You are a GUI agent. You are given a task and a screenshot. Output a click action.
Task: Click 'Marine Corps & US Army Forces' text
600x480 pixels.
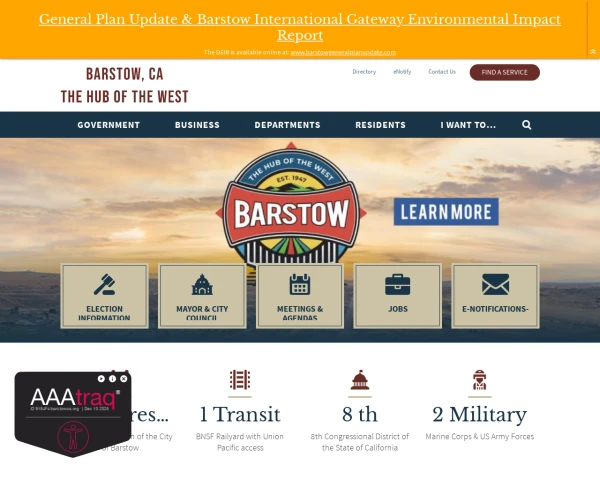pos(479,436)
